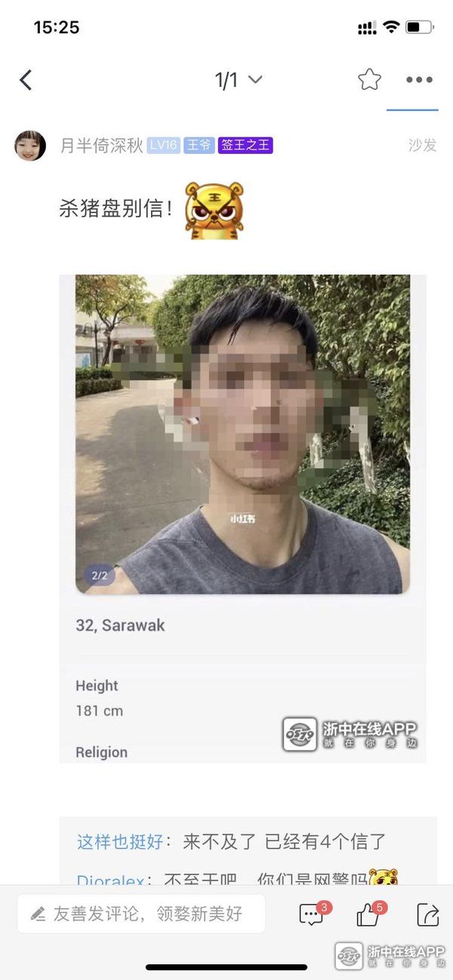Expand the 1/1 page dropdown chevron
The width and height of the screenshot is (453, 980).
coord(255,79)
